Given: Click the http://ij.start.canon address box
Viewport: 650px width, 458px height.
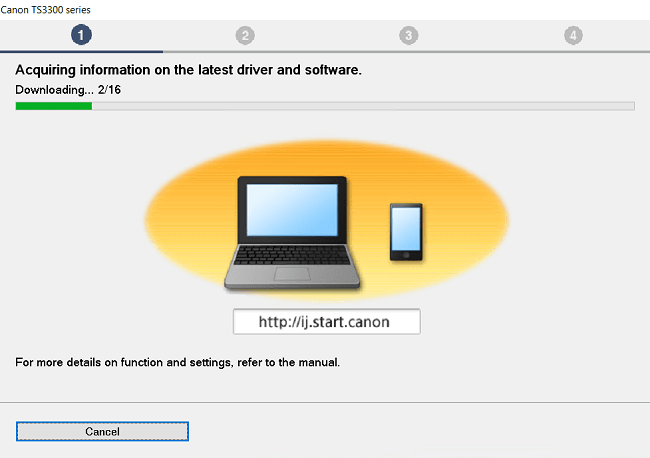Looking at the screenshot, I should point(327,322).
